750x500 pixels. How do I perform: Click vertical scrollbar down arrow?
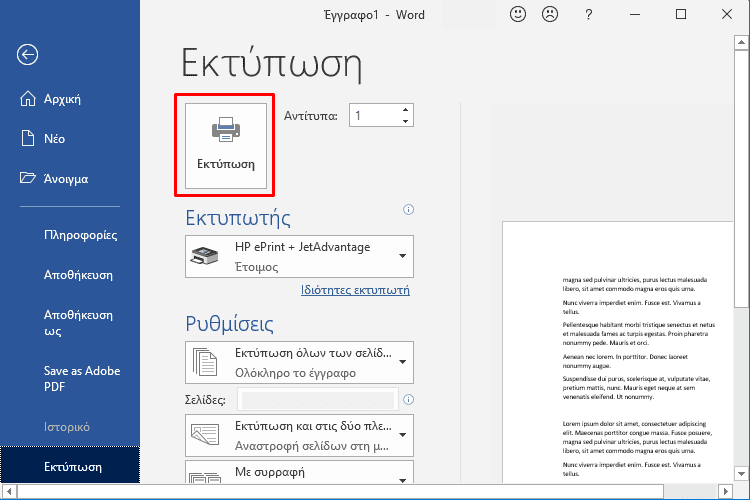(x=741, y=474)
